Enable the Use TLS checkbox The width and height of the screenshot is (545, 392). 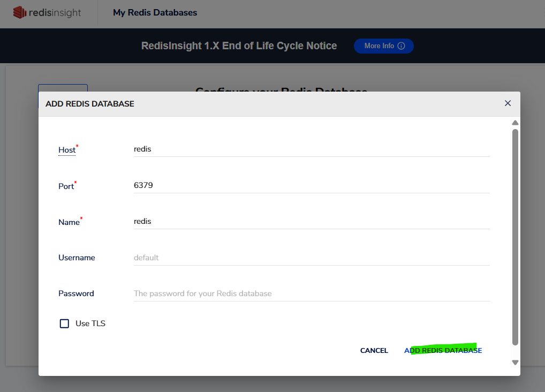coord(64,323)
